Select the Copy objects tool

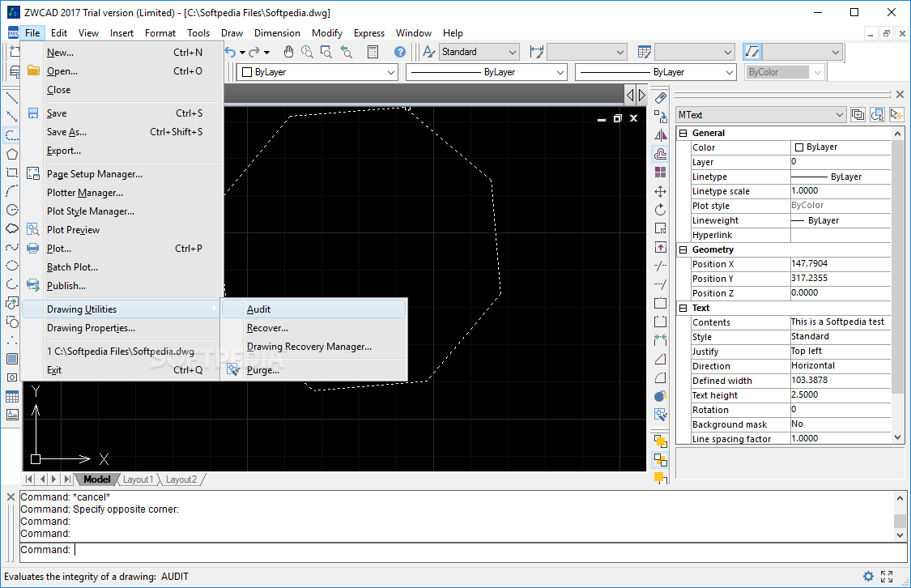(x=661, y=116)
